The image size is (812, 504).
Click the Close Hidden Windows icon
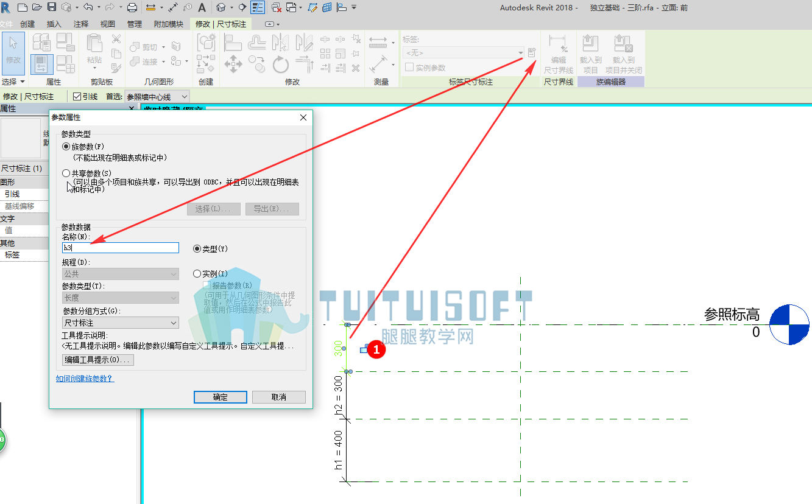(277, 7)
